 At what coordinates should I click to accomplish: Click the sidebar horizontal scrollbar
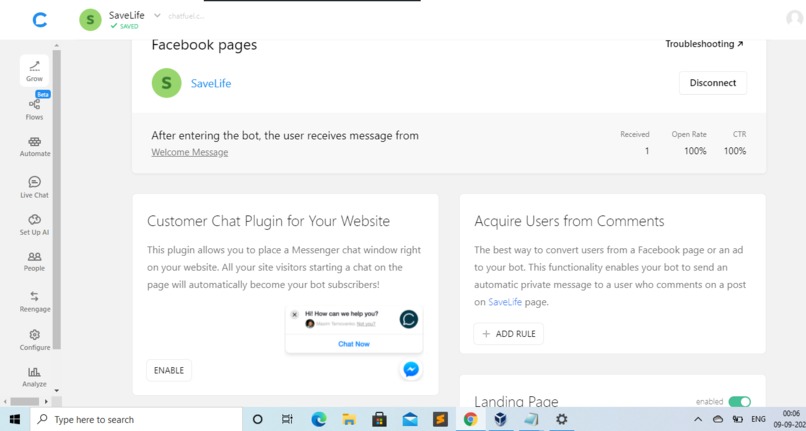tap(25, 401)
